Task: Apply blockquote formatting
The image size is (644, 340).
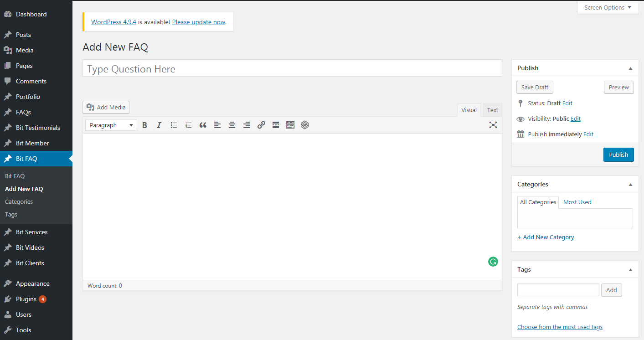Action: [203, 125]
